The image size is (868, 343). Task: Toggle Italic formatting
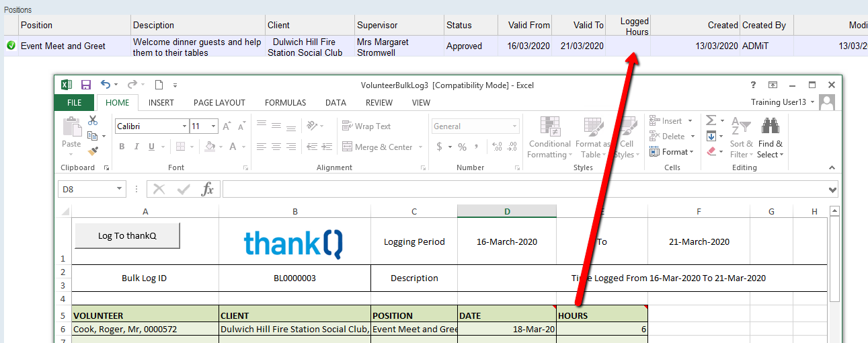pyautogui.click(x=137, y=147)
